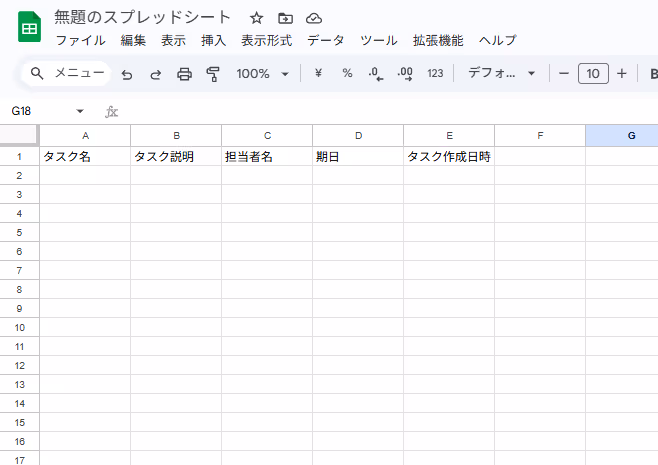Apply percent number format

pos(347,73)
